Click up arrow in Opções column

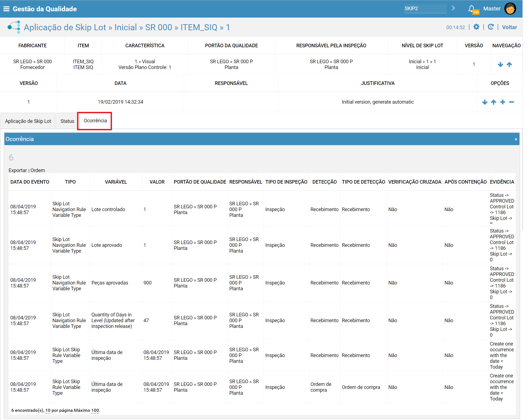point(494,102)
